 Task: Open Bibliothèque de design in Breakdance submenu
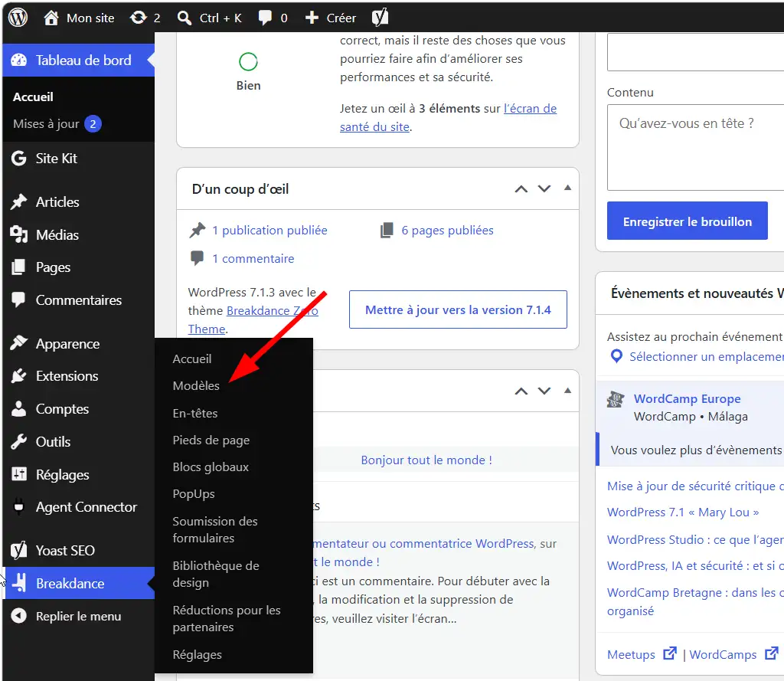click(x=216, y=574)
